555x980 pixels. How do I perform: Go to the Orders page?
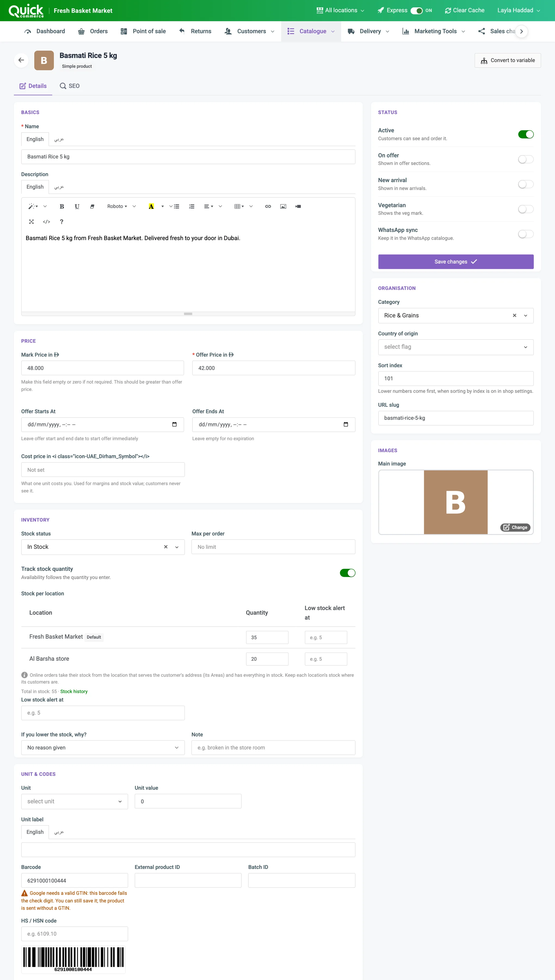pos(92,31)
